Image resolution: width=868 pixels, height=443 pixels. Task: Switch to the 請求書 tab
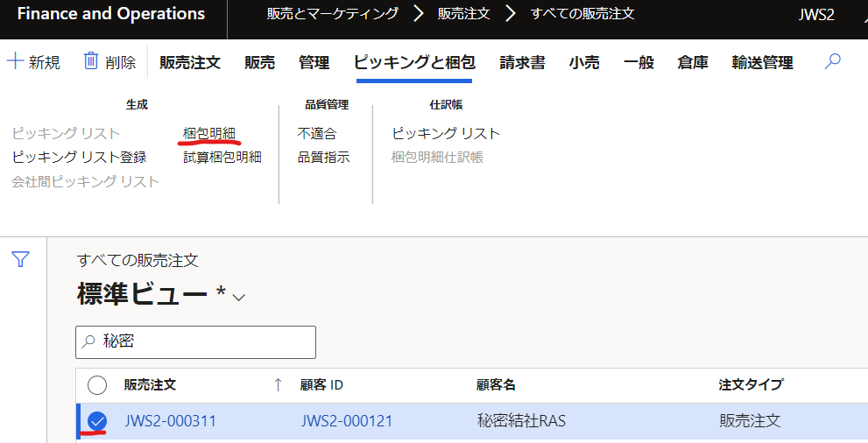coord(522,62)
